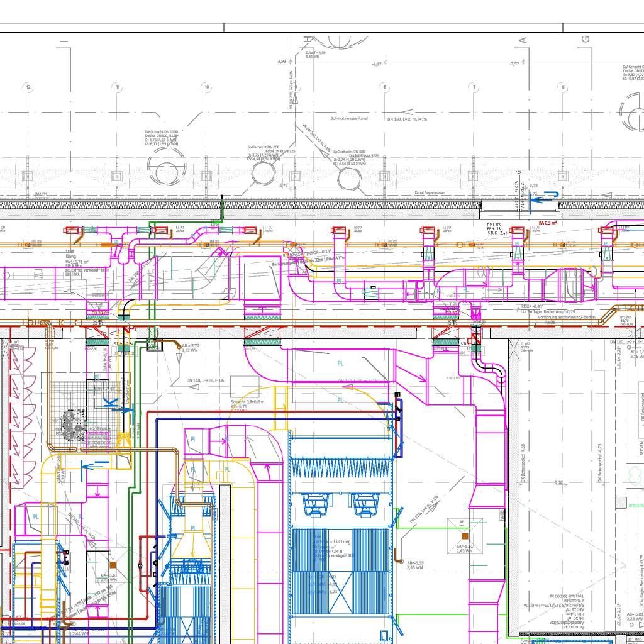Select the Kanal Regenwasser label
This screenshot has width=644, height=644.
point(430,192)
